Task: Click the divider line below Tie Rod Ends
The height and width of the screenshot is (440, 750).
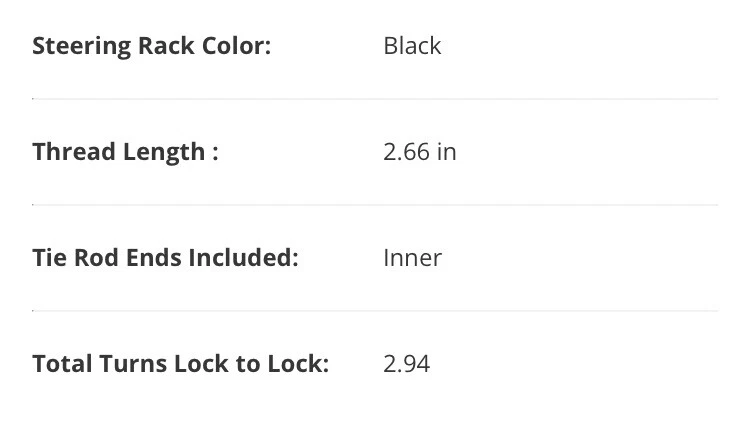Action: 375,311
